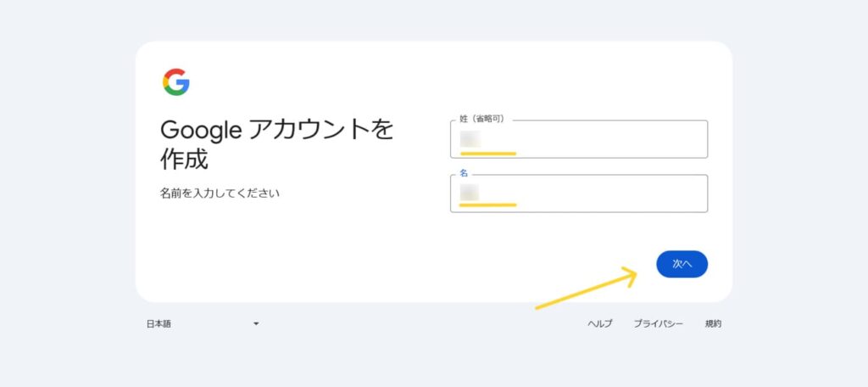
Task: Focus the 名 first name input field
Action: point(579,193)
